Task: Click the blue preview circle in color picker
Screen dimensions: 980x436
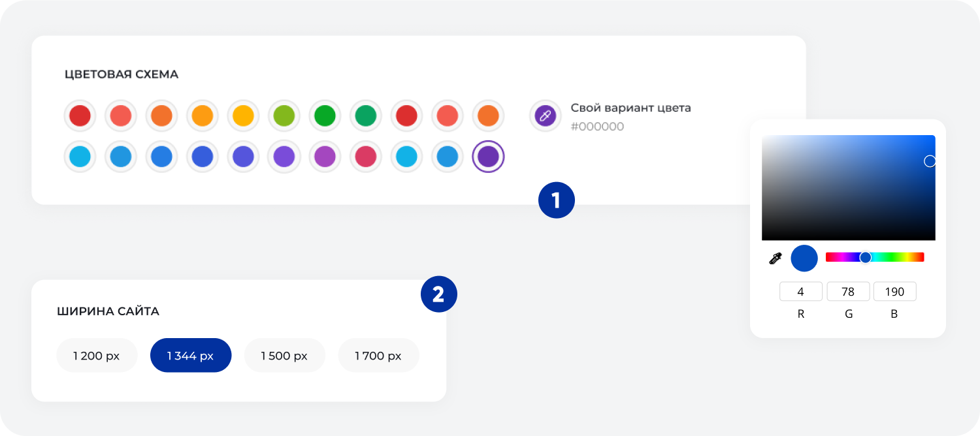Action: point(804,258)
